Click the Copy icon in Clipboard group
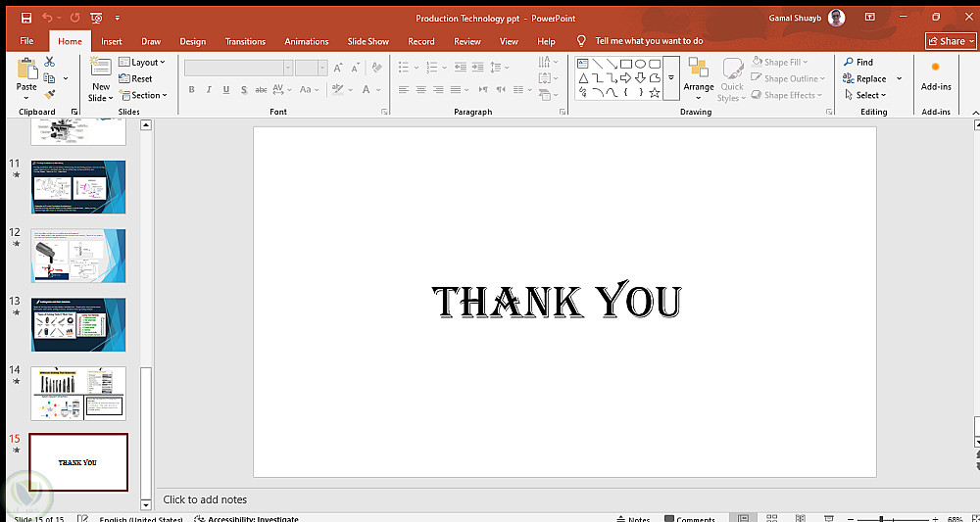This screenshot has width=980, height=522. tap(49, 78)
